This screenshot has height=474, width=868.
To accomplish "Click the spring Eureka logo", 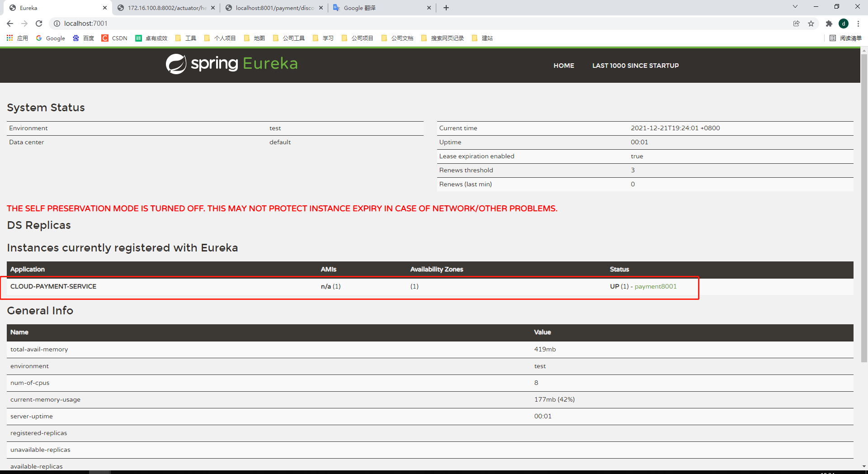I will (x=232, y=64).
